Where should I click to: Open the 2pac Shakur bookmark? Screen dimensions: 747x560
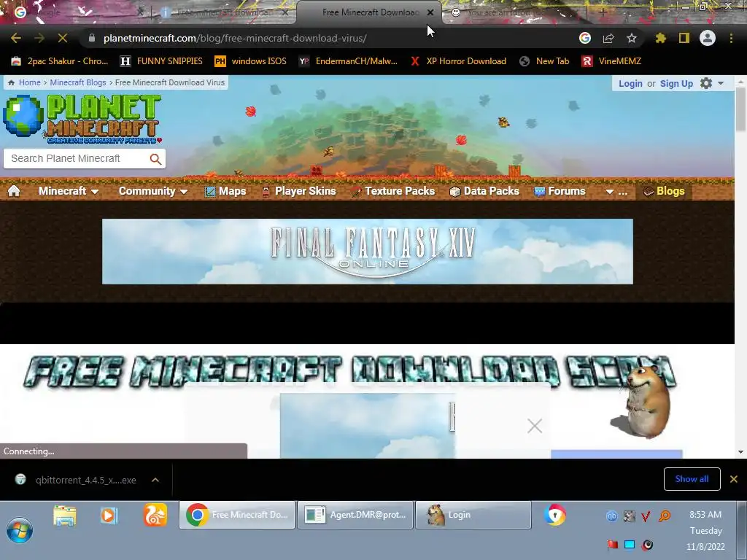[60, 61]
